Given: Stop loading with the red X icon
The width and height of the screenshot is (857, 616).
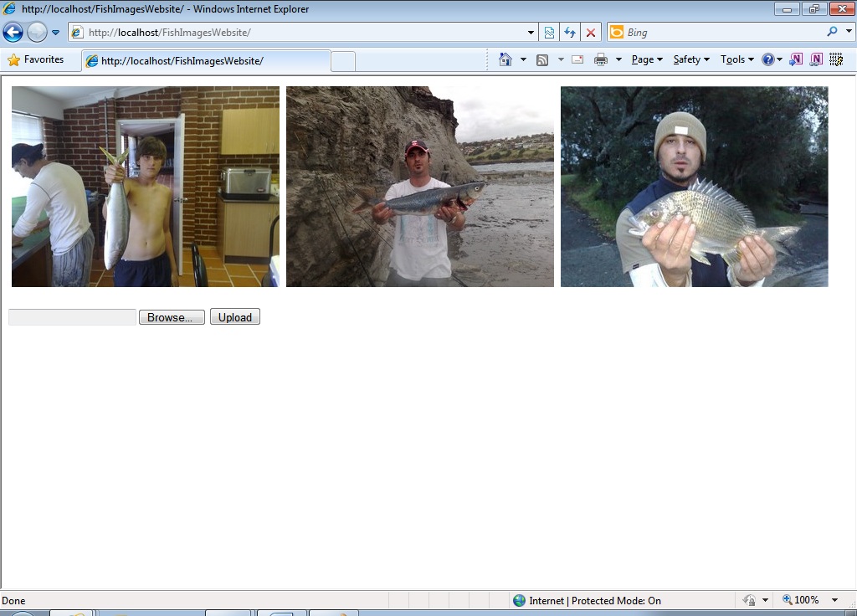Looking at the screenshot, I should pos(591,33).
